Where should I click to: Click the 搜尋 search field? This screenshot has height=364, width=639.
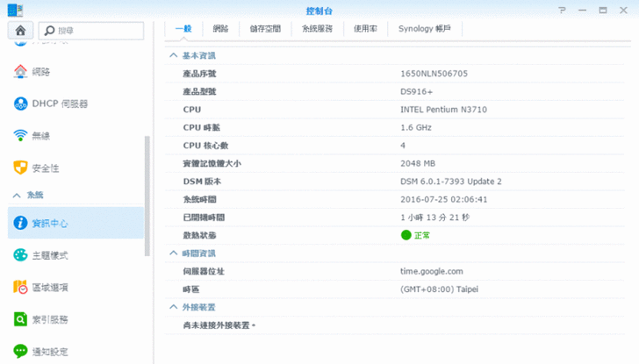pos(97,30)
